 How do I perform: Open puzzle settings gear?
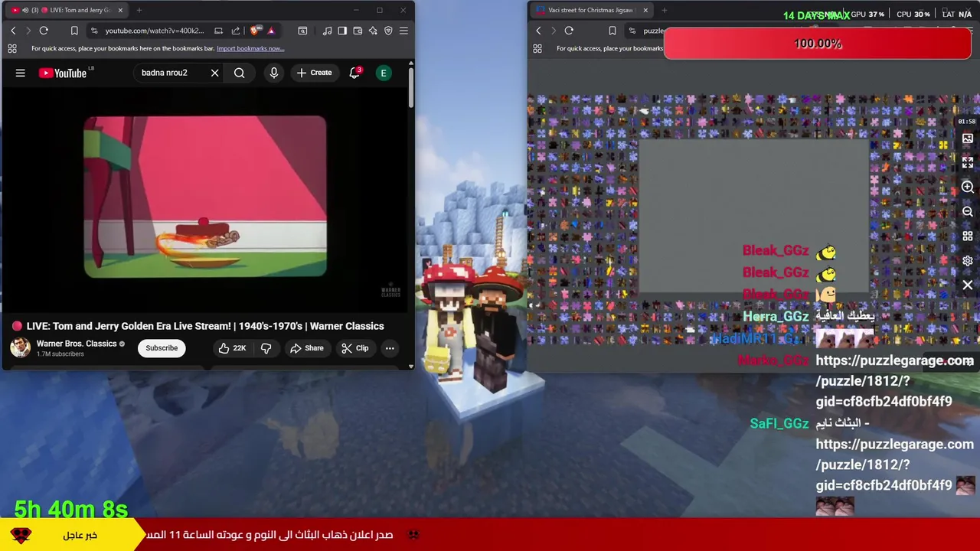[x=968, y=261]
